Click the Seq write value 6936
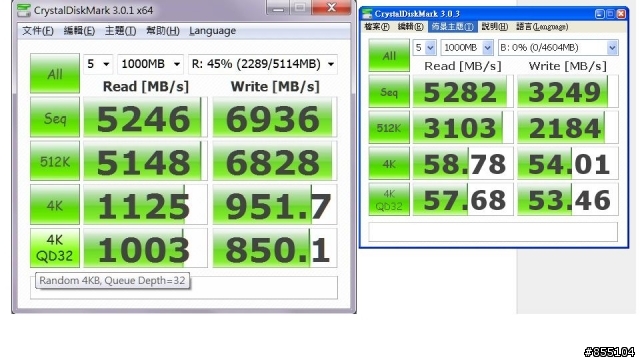640x360 pixels. coord(274,118)
